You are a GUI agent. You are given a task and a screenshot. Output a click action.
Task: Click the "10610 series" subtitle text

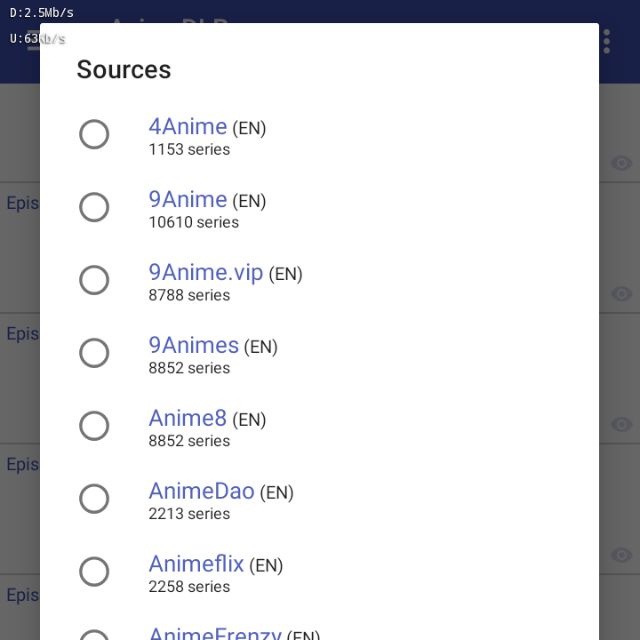[x=194, y=222]
